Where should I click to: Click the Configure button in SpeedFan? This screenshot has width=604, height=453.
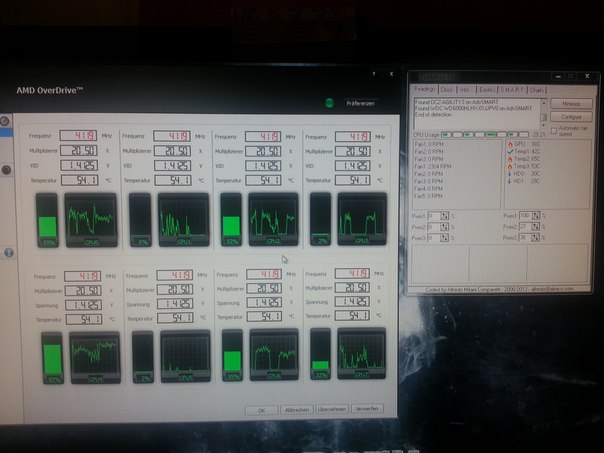coord(571,117)
